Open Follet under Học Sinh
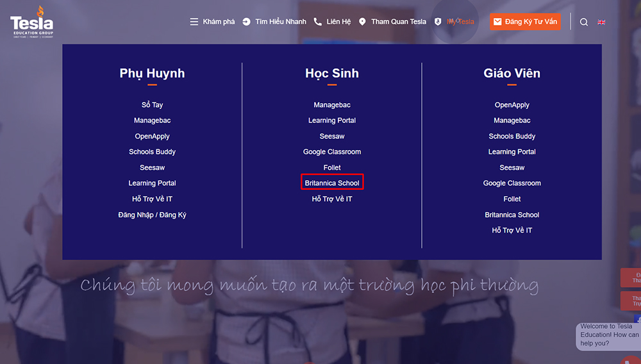 click(332, 167)
